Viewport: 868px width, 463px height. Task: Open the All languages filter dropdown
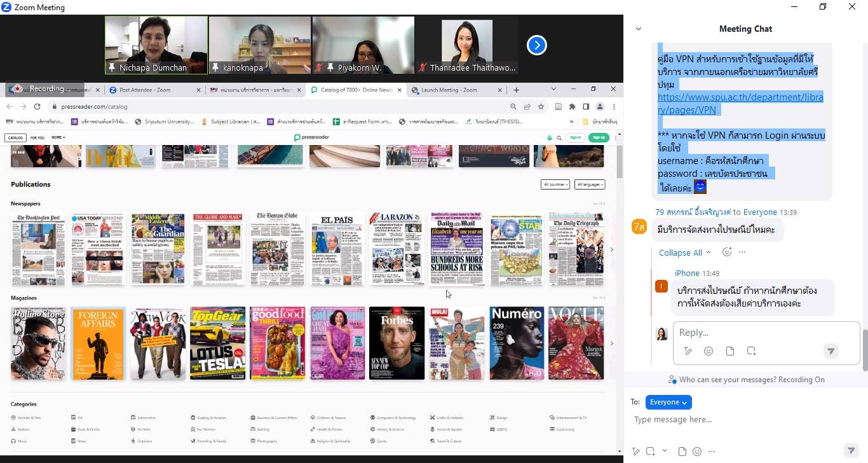(x=589, y=184)
